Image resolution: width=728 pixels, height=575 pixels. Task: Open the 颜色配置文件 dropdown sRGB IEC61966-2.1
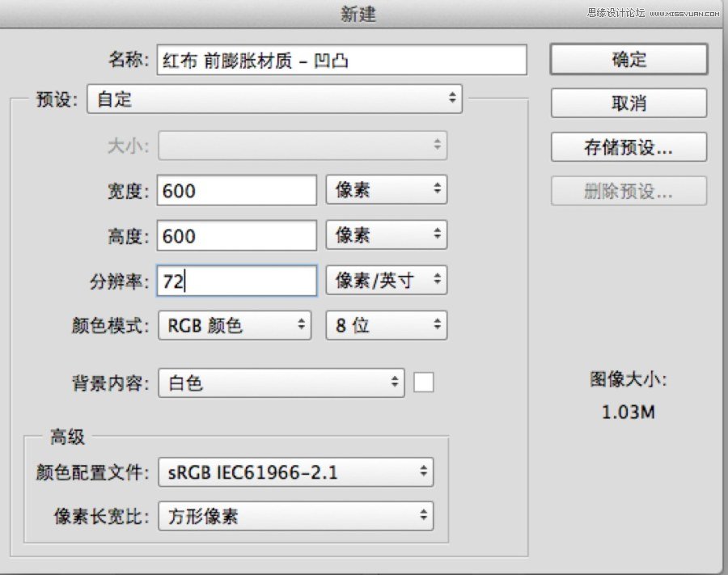(x=296, y=472)
